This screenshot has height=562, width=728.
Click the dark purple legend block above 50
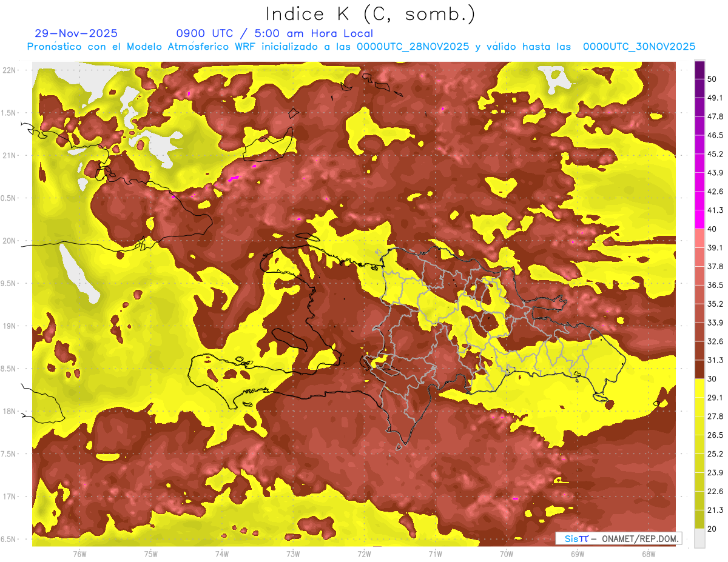[699, 70]
